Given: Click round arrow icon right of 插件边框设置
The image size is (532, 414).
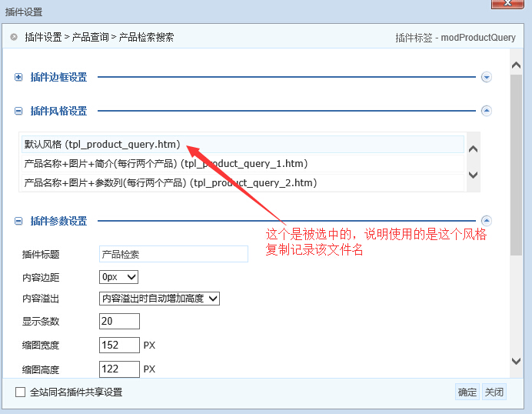Looking at the screenshot, I should [486, 77].
